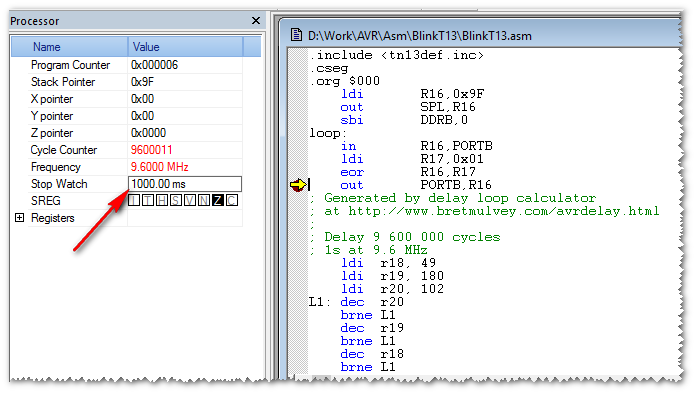
Task: Select the Stack Pointer value 0x9F
Action: pyautogui.click(x=142, y=82)
